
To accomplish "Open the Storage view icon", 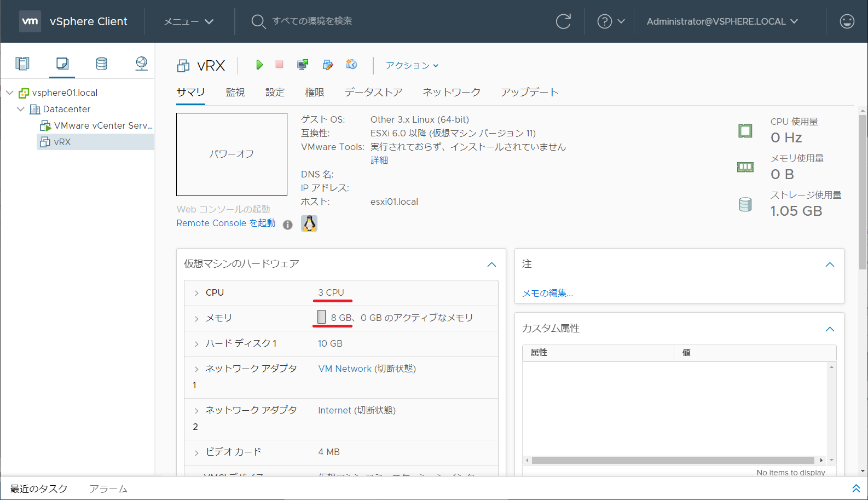I will coord(102,64).
